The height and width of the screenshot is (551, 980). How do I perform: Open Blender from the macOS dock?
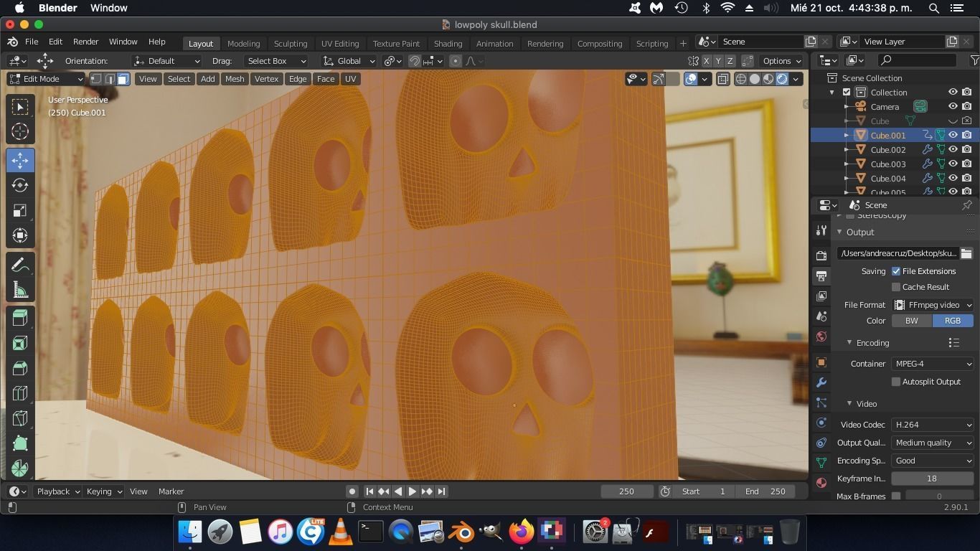pyautogui.click(x=461, y=532)
